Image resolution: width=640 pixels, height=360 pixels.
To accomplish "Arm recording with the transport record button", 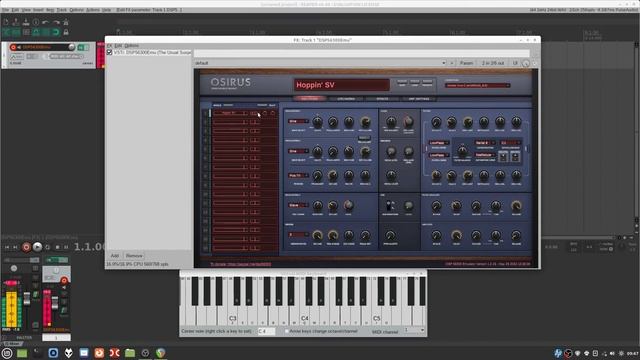I will click(x=26, y=247).
